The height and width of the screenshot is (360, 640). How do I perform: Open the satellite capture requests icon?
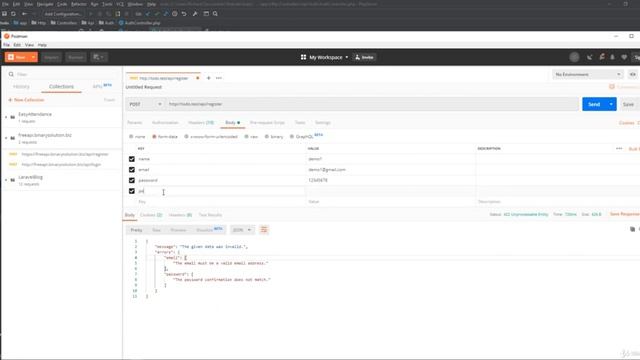(x=589, y=58)
